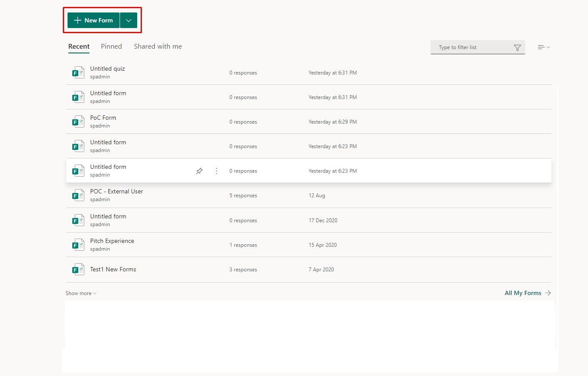Expand the New Form dropdown arrow
This screenshot has width=588, height=376.
(129, 20)
